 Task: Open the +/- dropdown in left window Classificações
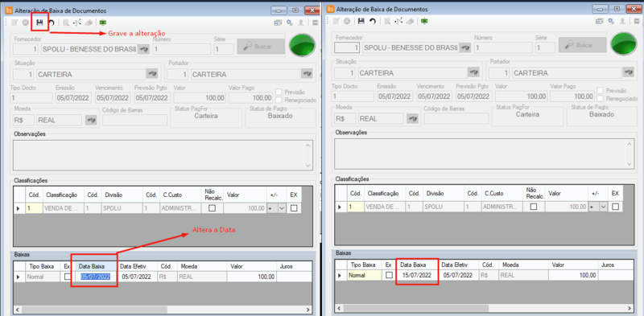[282, 208]
